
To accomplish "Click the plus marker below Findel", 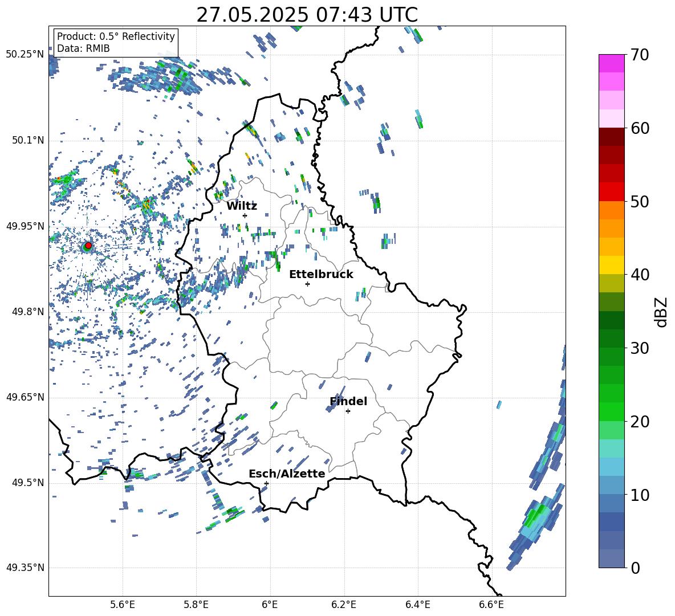I will tap(348, 411).
